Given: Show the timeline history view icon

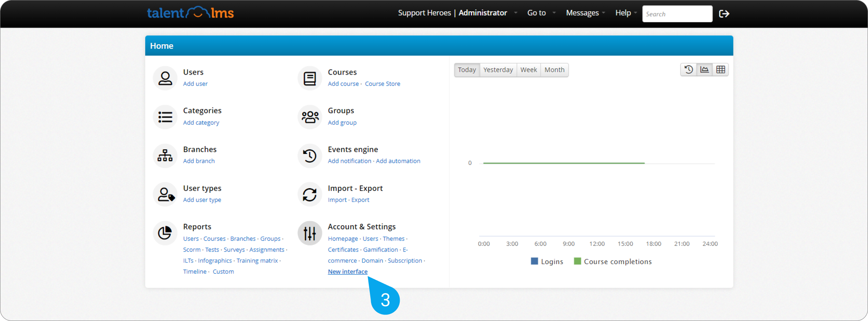Looking at the screenshot, I should pyautogui.click(x=689, y=70).
